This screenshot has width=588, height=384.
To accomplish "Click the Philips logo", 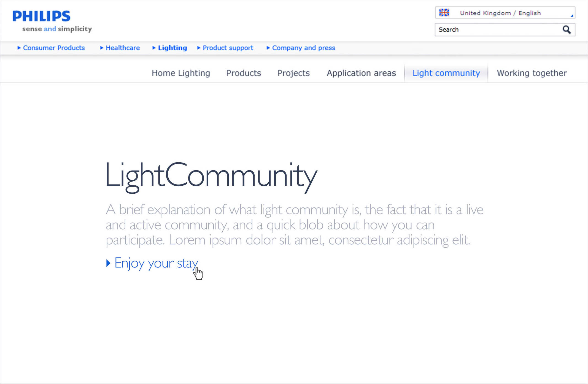I will tap(41, 16).
